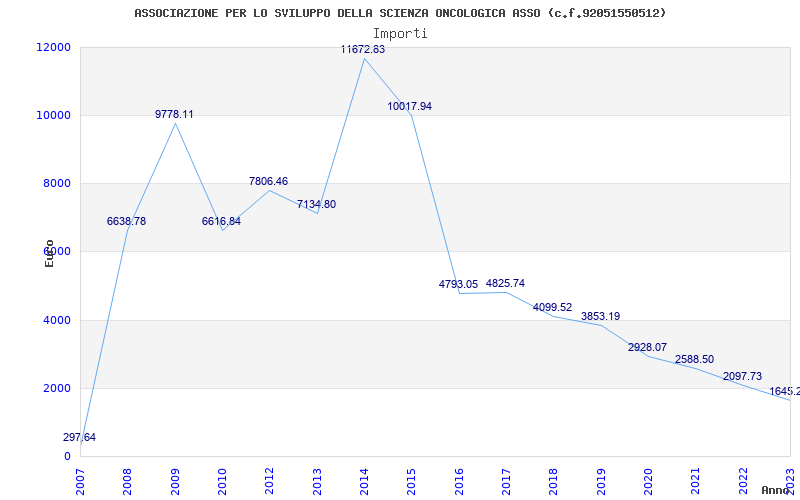Click the y-axis tick label 4000
The height and width of the screenshot is (500, 800).
pos(56,320)
